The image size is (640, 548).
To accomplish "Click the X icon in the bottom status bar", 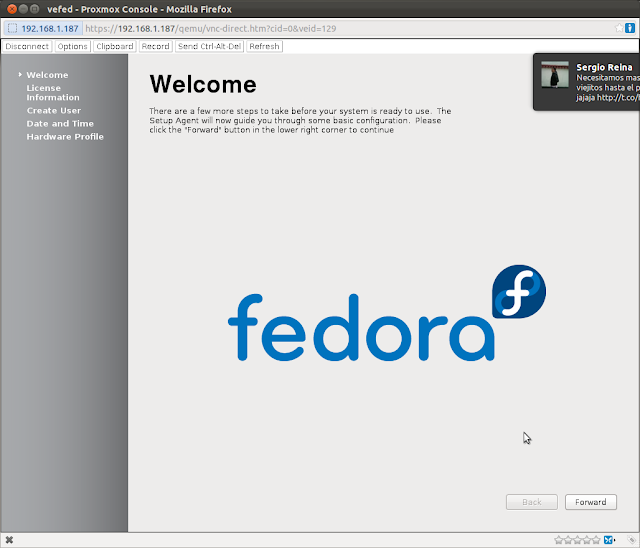I will [x=9, y=540].
